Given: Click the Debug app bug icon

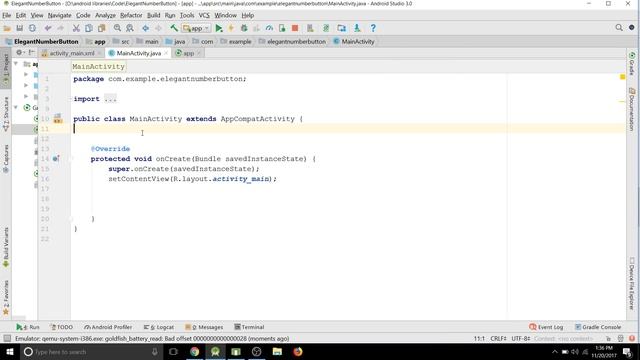Looking at the screenshot, I should click(244, 28).
